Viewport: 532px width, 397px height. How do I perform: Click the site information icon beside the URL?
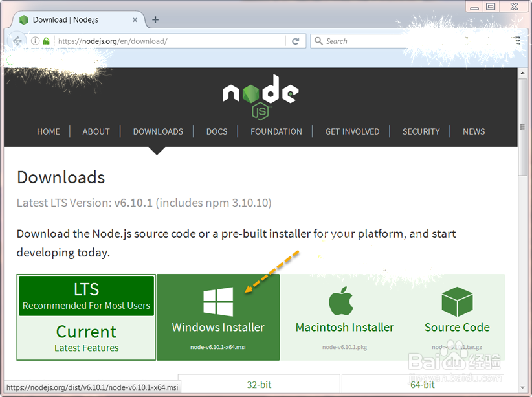[35, 41]
